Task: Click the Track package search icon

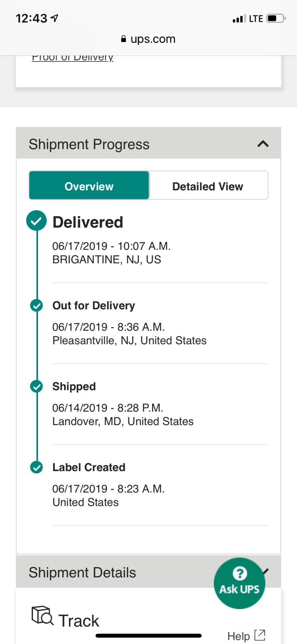Action: coord(42,615)
